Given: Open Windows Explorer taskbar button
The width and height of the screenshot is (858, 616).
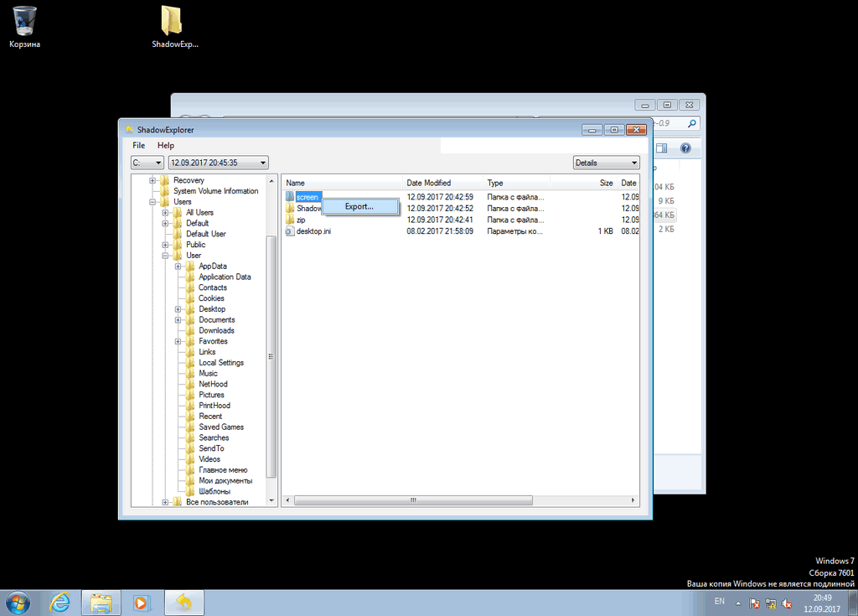Looking at the screenshot, I should pyautogui.click(x=101, y=603).
